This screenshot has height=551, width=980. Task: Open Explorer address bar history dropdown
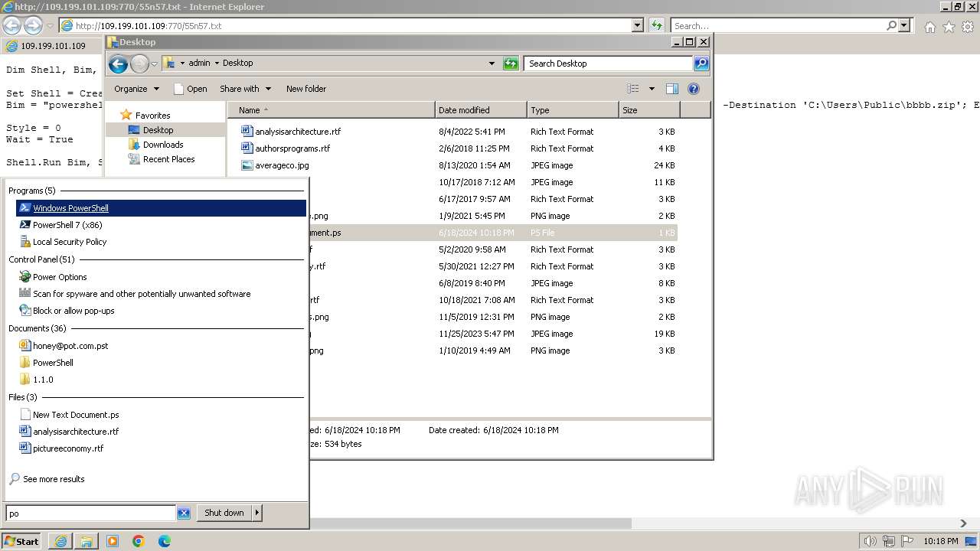[492, 64]
